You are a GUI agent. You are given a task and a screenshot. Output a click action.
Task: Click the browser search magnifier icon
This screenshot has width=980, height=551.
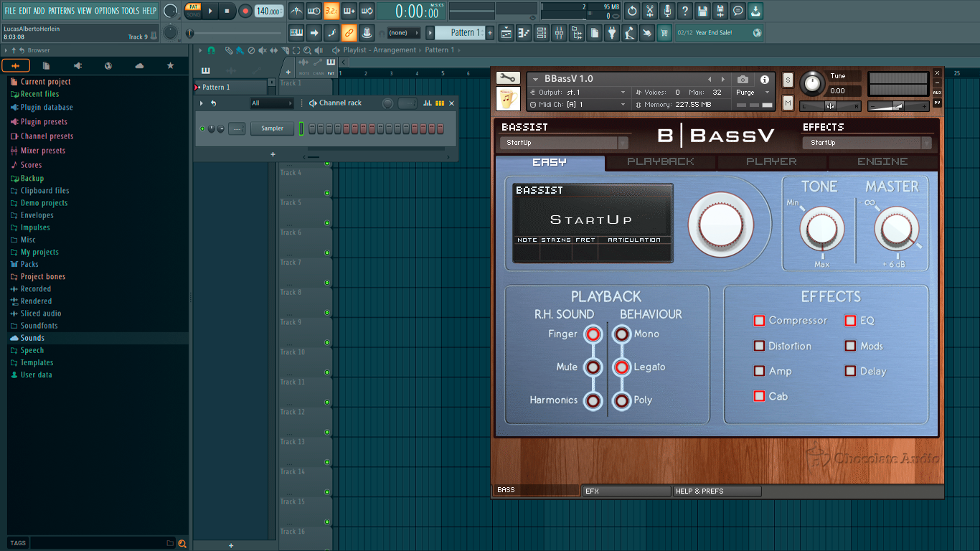182,543
